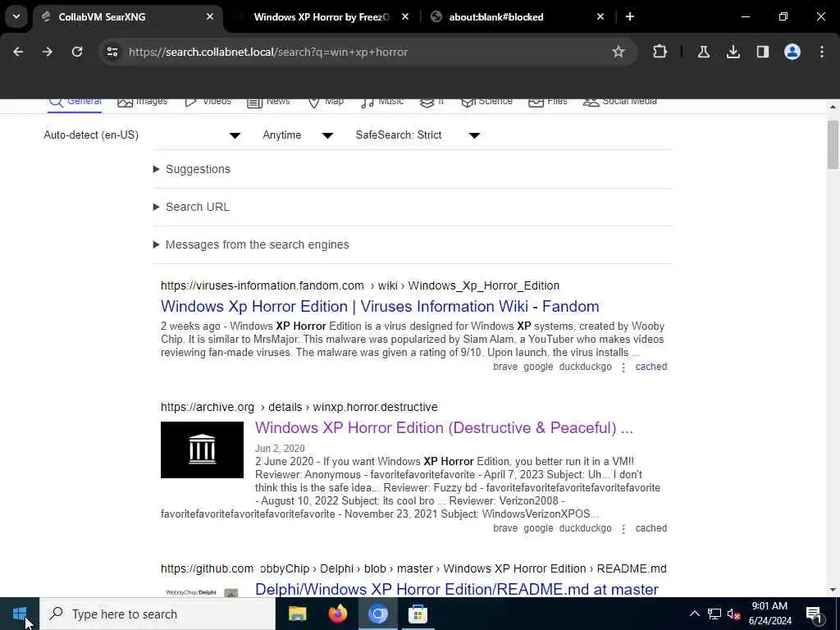Click the taskbar Type here to search box
This screenshot has width=840, height=630.
[x=157, y=614]
